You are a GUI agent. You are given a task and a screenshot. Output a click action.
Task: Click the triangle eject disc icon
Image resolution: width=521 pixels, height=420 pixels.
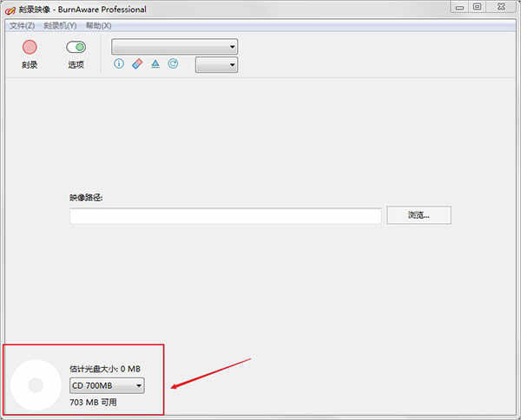pos(155,63)
